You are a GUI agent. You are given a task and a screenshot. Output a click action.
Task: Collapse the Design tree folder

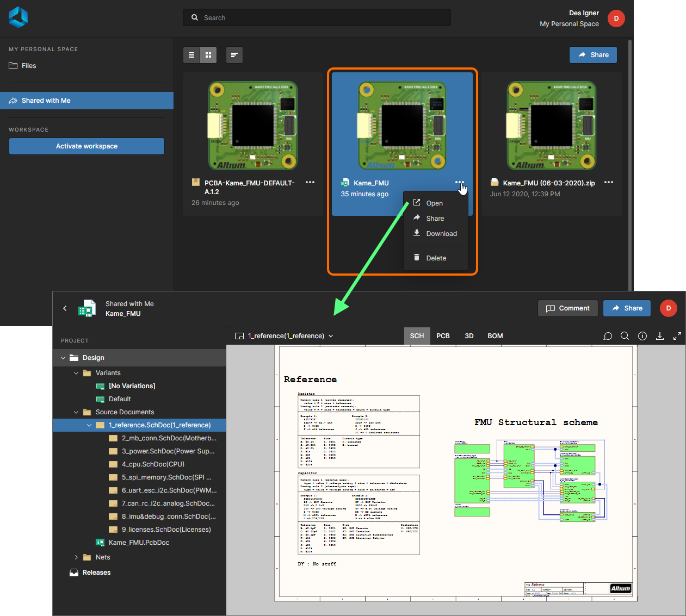click(x=63, y=358)
